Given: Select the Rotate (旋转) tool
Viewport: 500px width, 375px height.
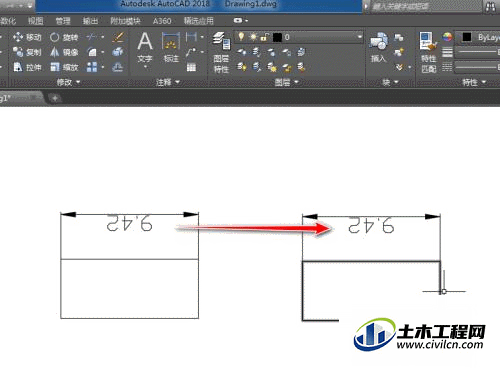Looking at the screenshot, I should coord(64,37).
